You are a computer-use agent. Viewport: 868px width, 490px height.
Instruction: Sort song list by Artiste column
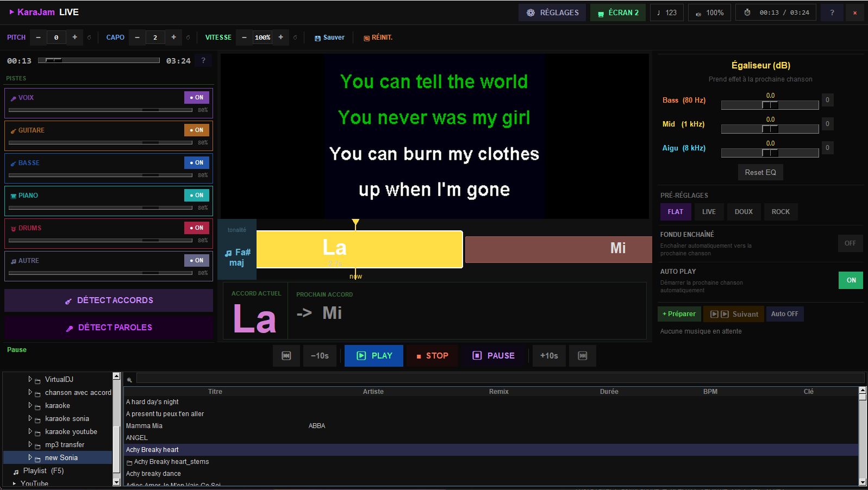coord(373,392)
